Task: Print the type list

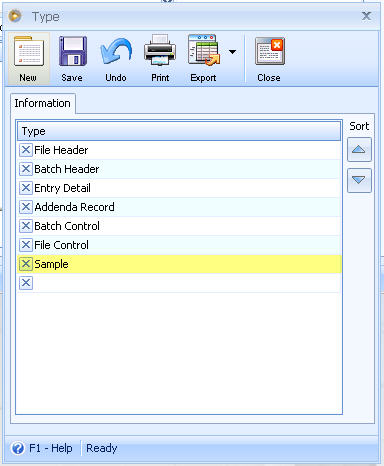Action: (160, 58)
